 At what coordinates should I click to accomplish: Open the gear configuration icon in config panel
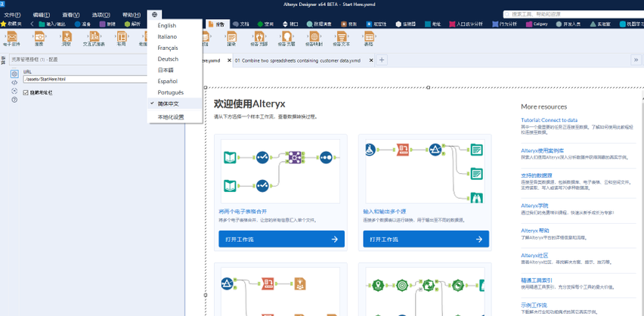click(14, 73)
